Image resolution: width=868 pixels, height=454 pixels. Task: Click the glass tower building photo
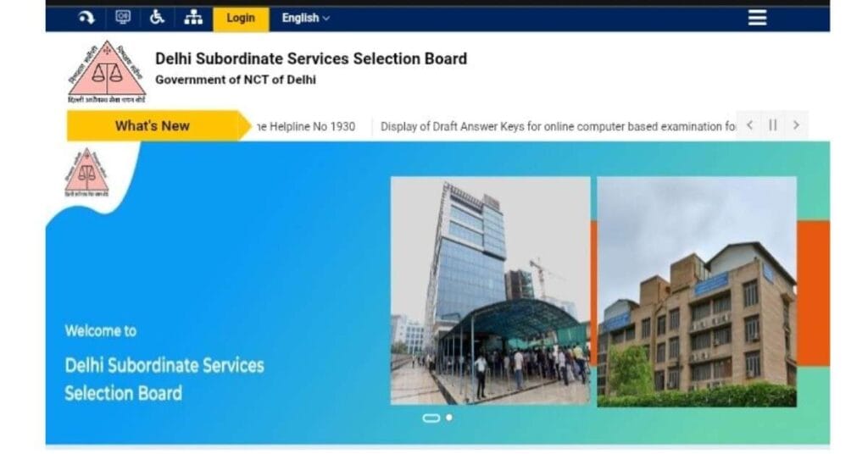pyautogui.click(x=491, y=291)
